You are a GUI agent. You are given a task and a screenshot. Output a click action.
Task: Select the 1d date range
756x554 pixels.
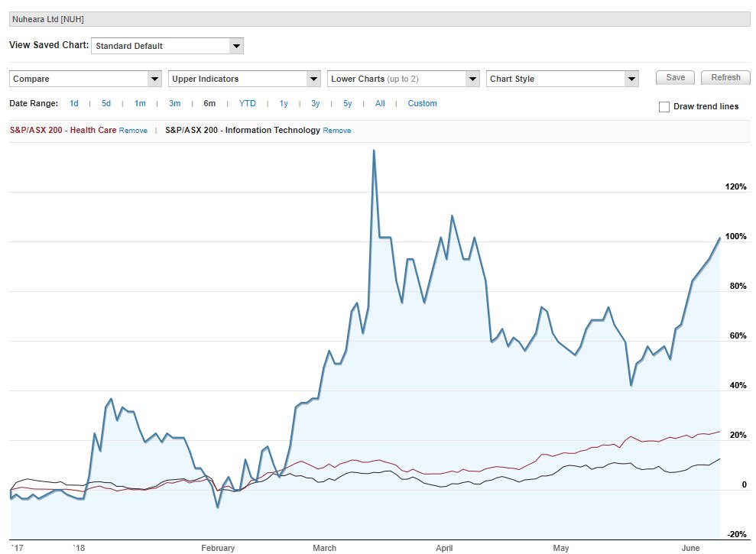click(74, 103)
